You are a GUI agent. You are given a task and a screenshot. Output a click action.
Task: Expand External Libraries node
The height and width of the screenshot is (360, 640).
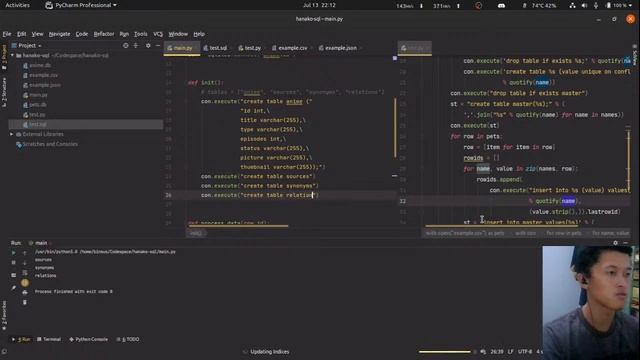coord(12,134)
